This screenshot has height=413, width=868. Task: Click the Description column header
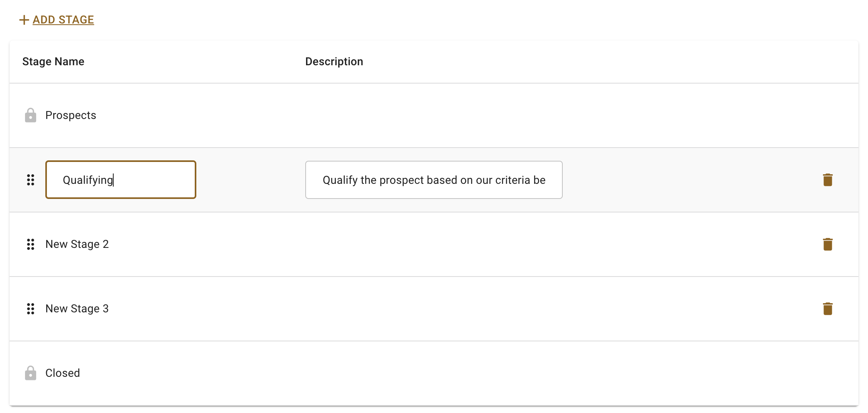tap(334, 62)
